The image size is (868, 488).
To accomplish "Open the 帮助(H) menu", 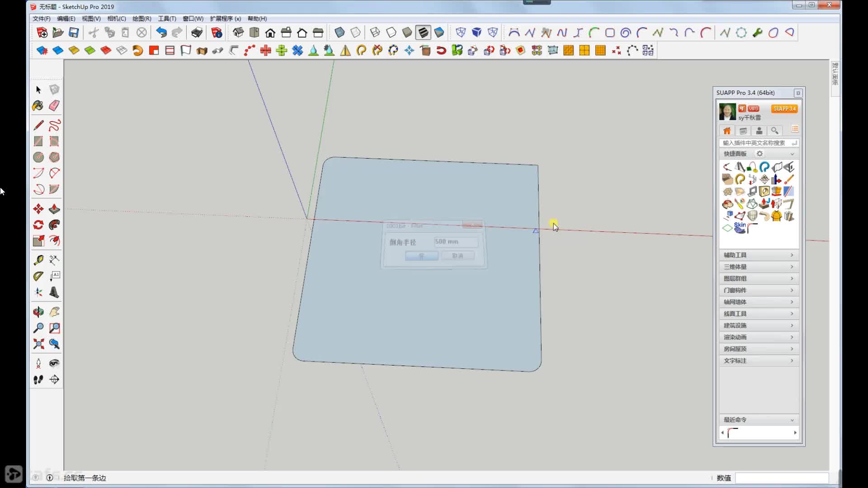I will pyautogui.click(x=257, y=19).
